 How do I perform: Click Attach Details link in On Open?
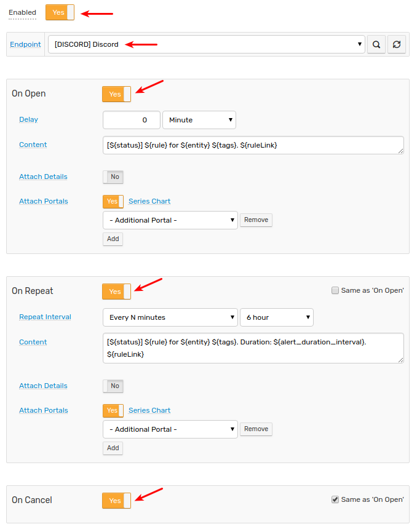pyautogui.click(x=43, y=177)
